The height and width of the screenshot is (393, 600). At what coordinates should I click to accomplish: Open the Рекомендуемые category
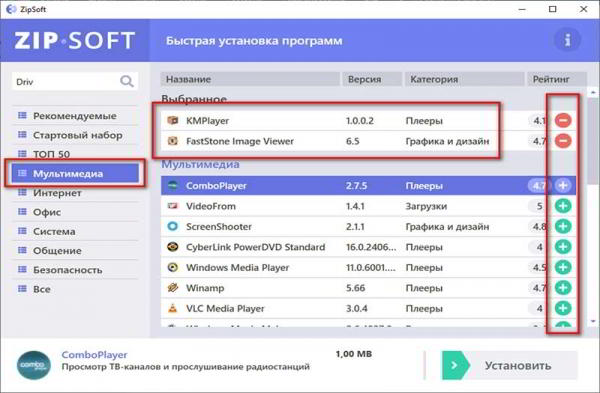point(75,116)
